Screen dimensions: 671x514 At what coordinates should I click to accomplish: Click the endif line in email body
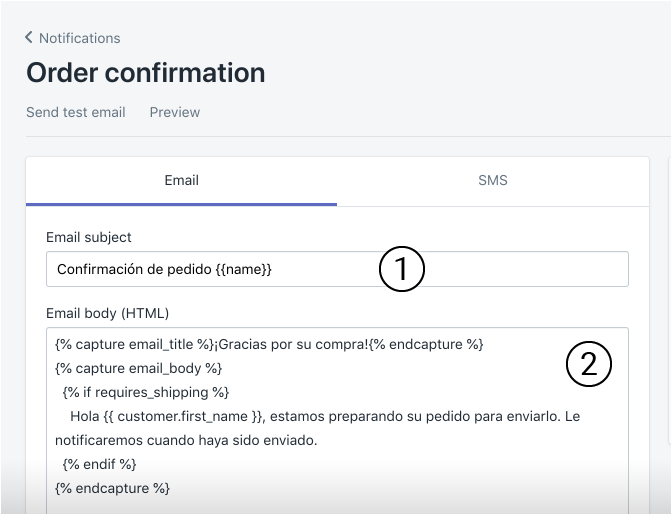click(x=99, y=464)
